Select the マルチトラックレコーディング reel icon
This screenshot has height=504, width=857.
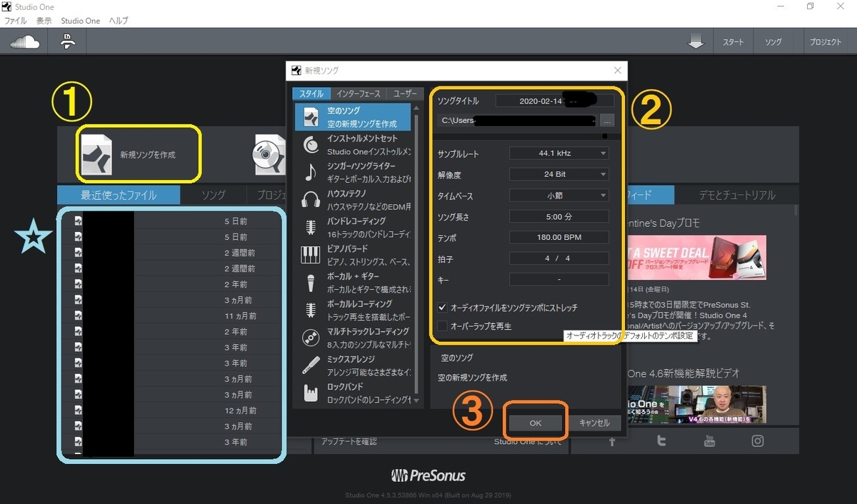[x=311, y=338]
